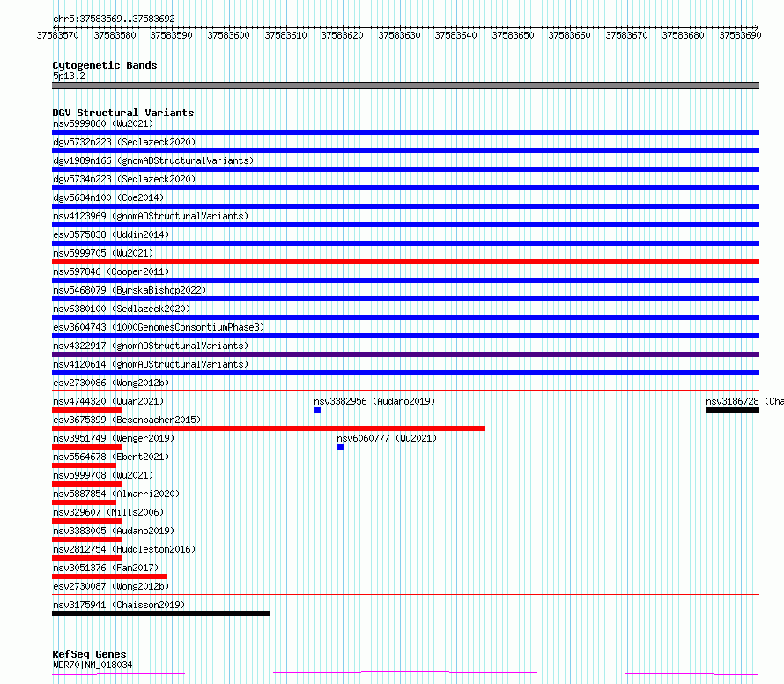The image size is (784, 684).
Task: Click ruler position 37583570
Action: point(57,35)
